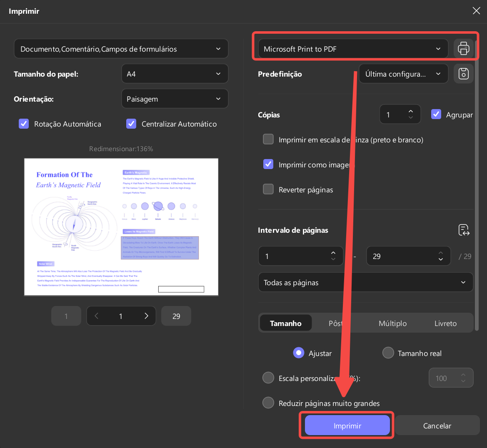
Task: Open Predefinição Última configuração dropdown
Action: click(403, 74)
